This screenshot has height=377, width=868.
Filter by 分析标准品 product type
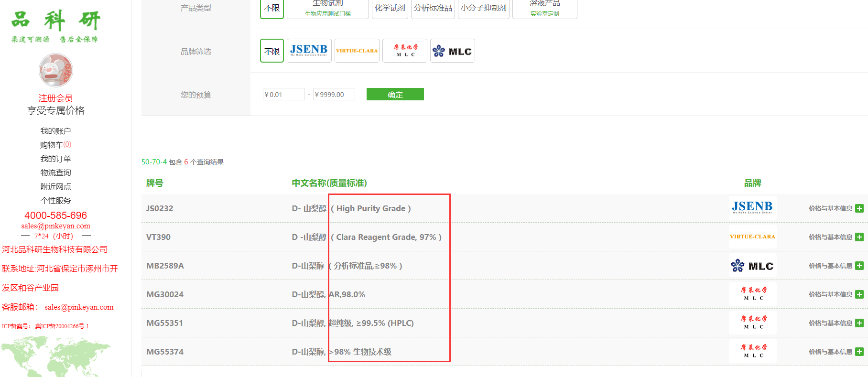pos(433,8)
